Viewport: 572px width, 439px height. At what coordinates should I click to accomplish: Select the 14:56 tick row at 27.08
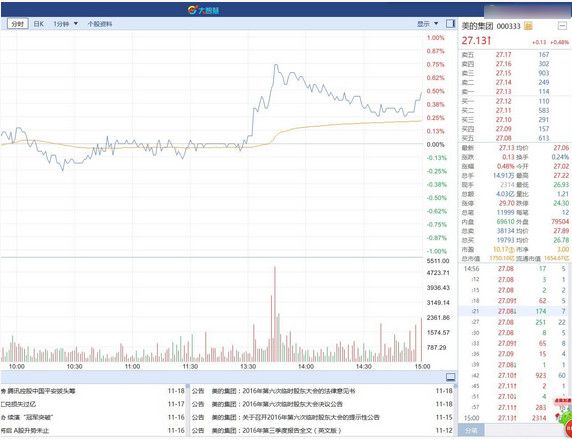(x=514, y=269)
